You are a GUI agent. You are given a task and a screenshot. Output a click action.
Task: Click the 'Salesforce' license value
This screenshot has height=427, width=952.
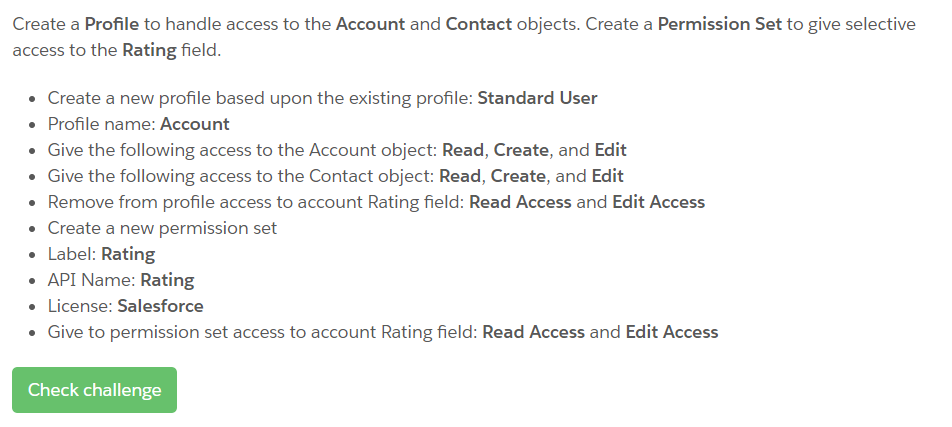pos(160,306)
